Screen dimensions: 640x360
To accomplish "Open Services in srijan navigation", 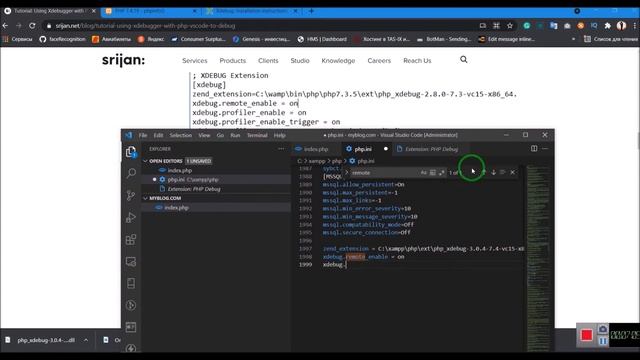I will pos(195,60).
